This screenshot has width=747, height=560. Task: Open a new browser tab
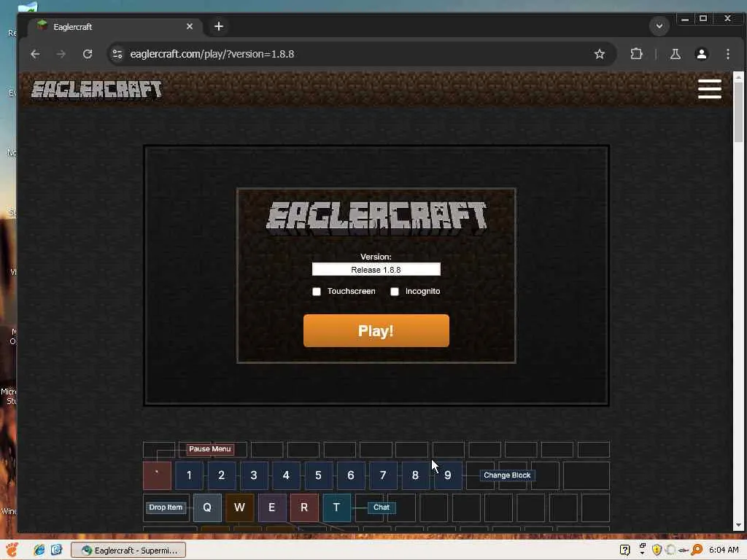click(x=219, y=27)
